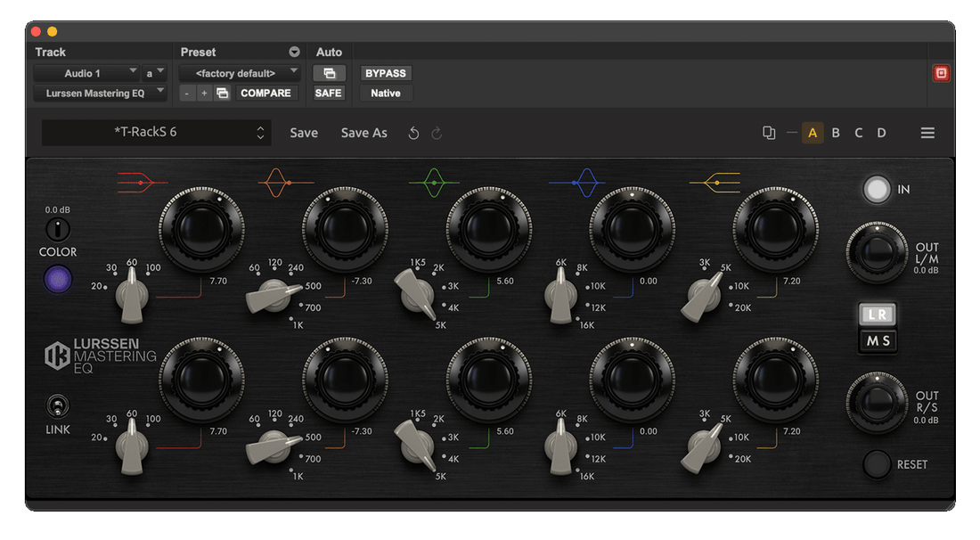Click the bottom green band gain knob

point(489,380)
